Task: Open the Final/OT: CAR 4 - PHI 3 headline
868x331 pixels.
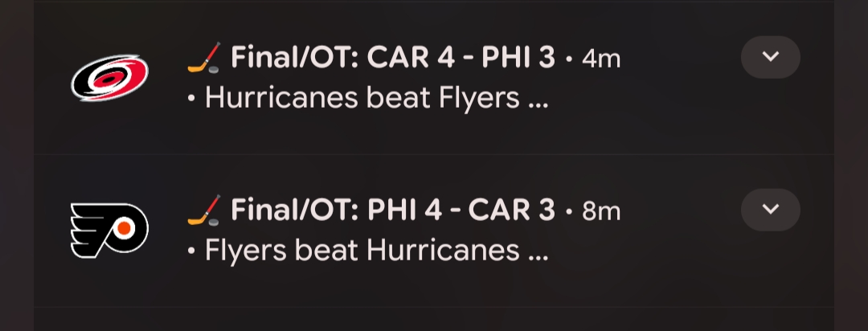Action: (393, 58)
